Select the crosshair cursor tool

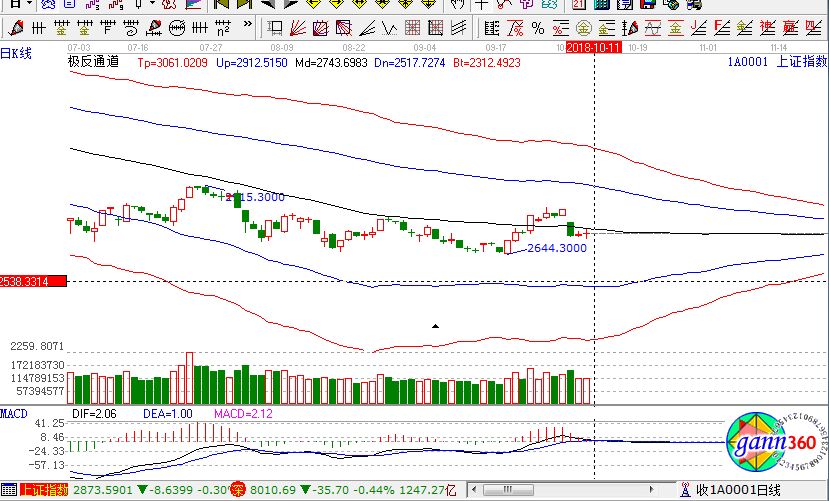click(x=481, y=6)
